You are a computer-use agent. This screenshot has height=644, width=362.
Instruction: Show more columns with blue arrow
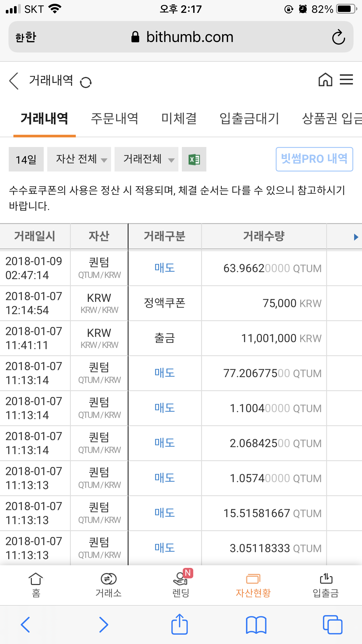pyautogui.click(x=356, y=237)
